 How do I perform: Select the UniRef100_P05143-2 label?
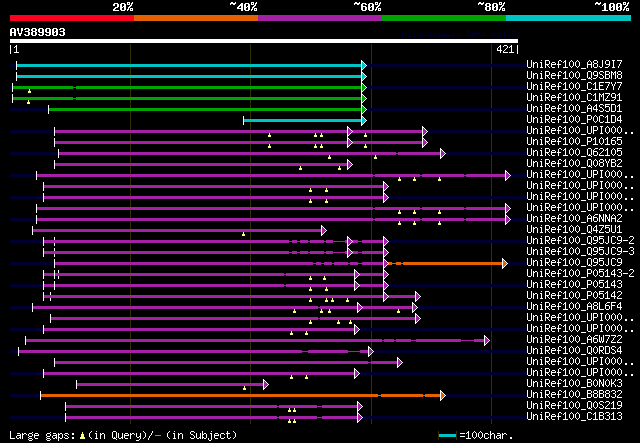click(580, 274)
